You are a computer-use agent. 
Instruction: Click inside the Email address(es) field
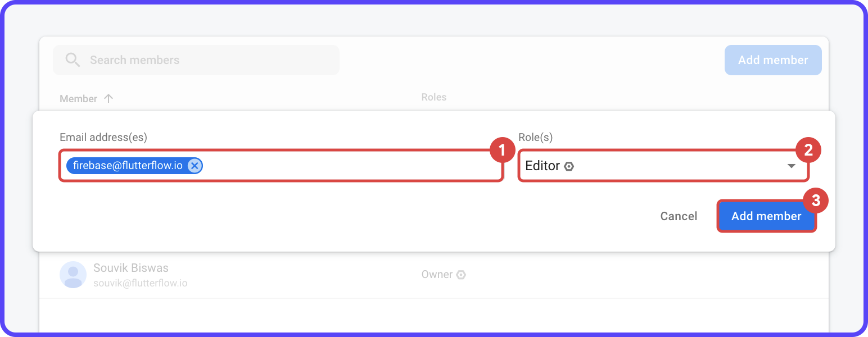click(337, 166)
